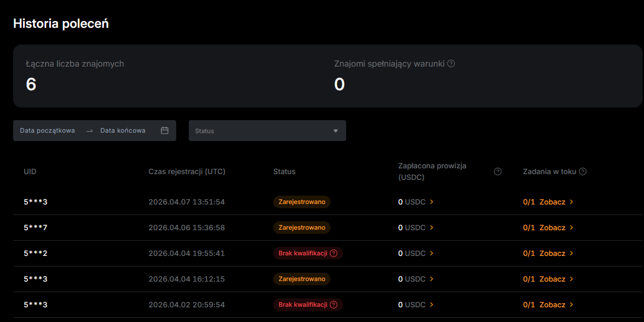Expand 0 USDC commission for UID 5***7
The image size is (644, 322).
click(x=416, y=228)
